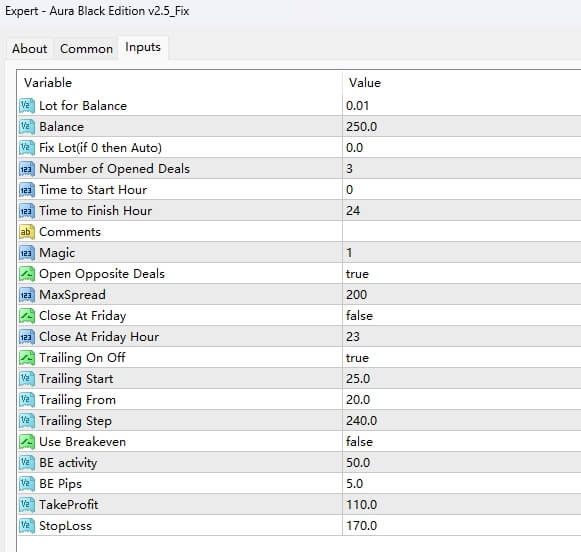Screen dimensions: 581x552
Task: Select the integer icon beside MaxSpread
Action: coord(27,295)
